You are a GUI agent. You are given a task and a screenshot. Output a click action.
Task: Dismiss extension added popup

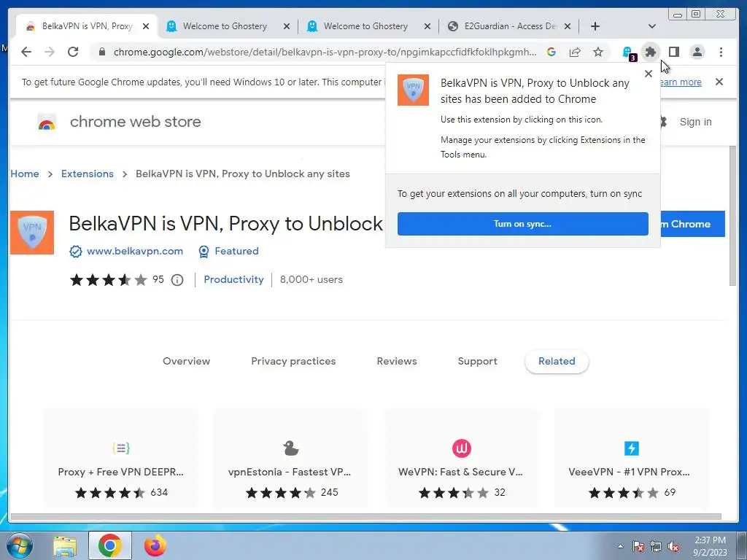coord(649,74)
